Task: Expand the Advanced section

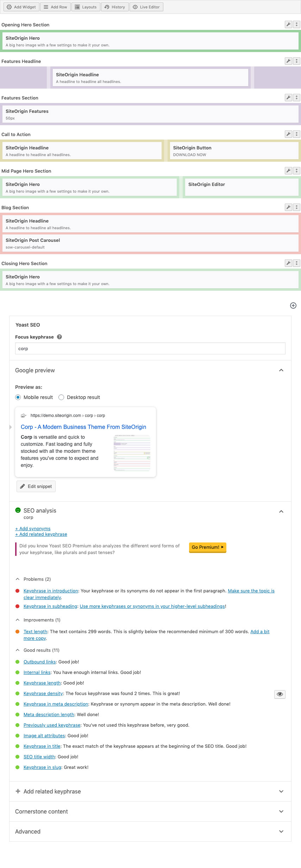Action: click(281, 831)
